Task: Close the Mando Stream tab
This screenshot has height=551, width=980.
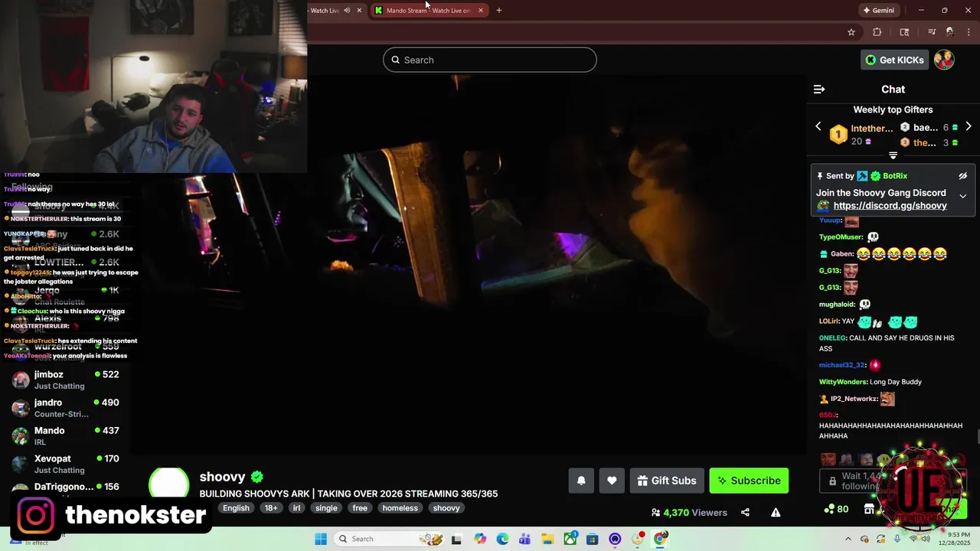Action: 481,11
